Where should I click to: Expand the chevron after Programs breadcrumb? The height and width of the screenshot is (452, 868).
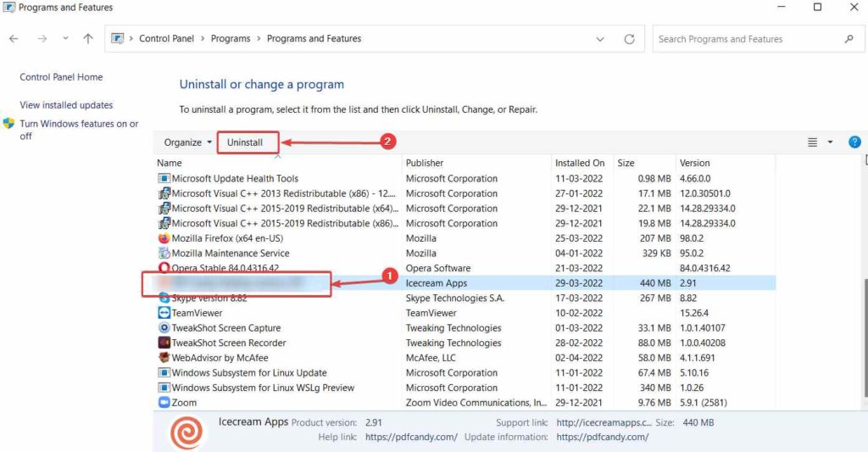click(259, 39)
